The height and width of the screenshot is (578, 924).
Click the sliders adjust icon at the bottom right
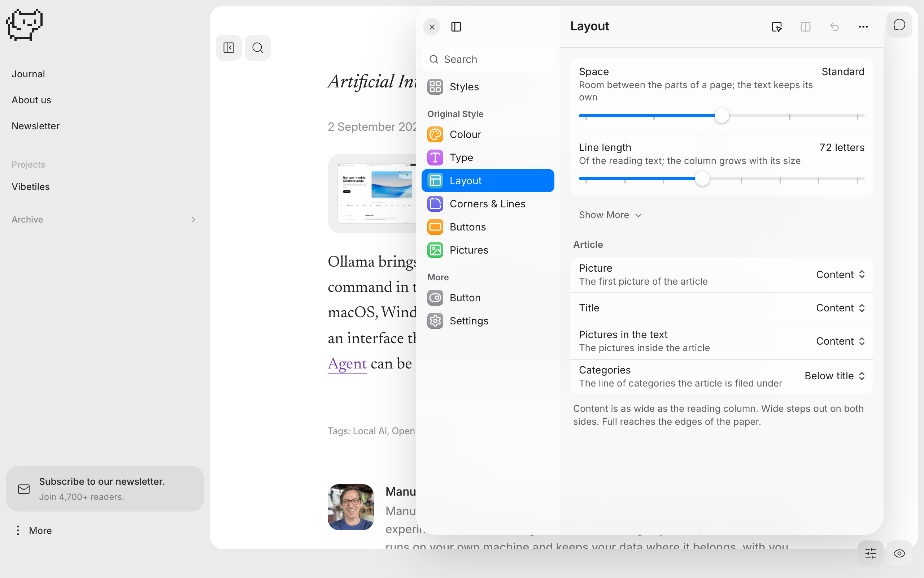coord(871,553)
